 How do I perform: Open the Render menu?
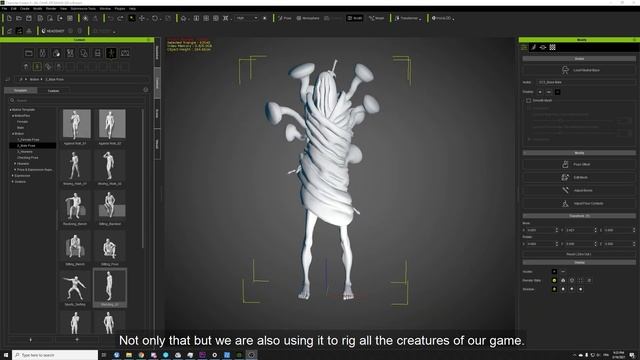(51, 9)
